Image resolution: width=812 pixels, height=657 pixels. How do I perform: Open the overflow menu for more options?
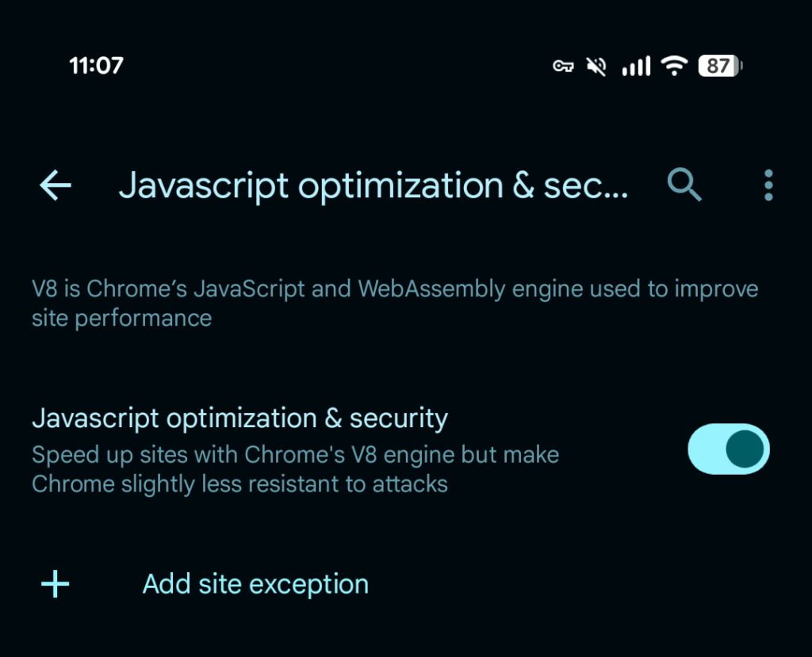[767, 185]
